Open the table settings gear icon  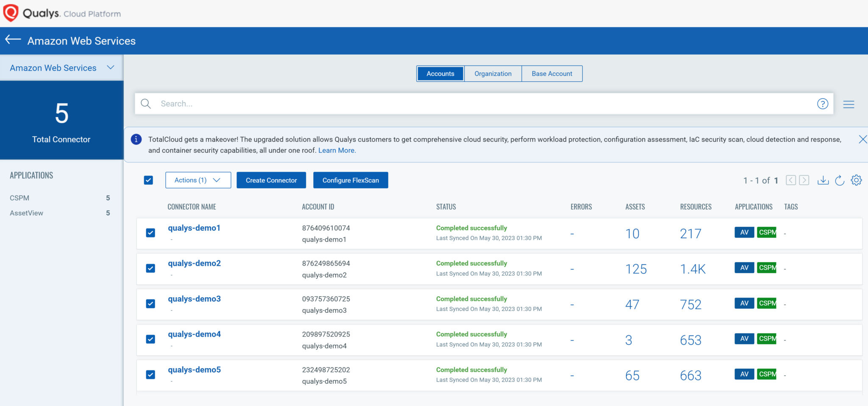coord(856,180)
